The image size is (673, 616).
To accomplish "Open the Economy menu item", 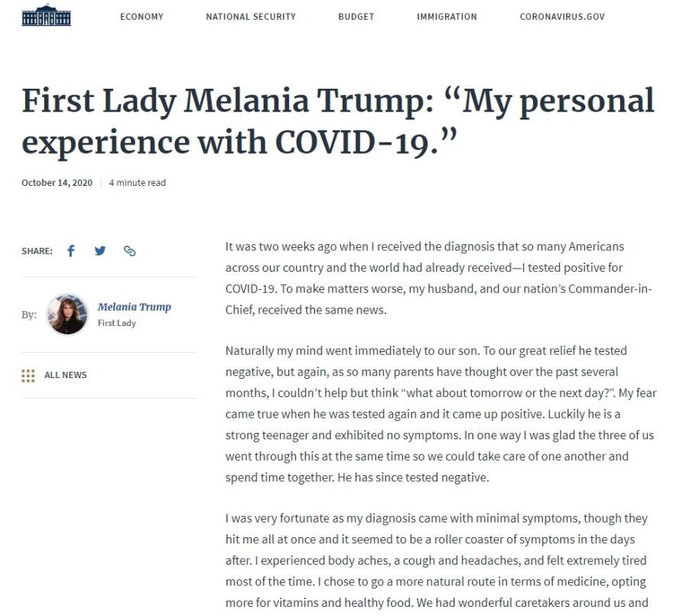I will (141, 17).
